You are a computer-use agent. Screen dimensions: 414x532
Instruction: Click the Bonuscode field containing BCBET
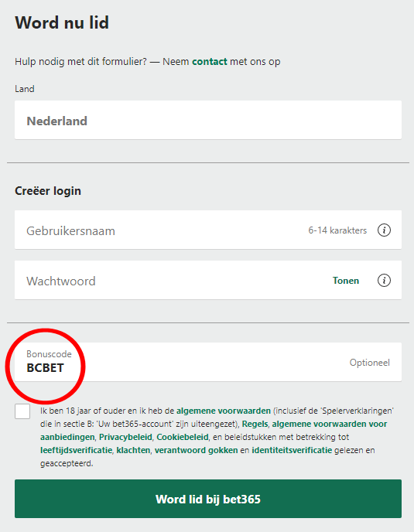208,362
